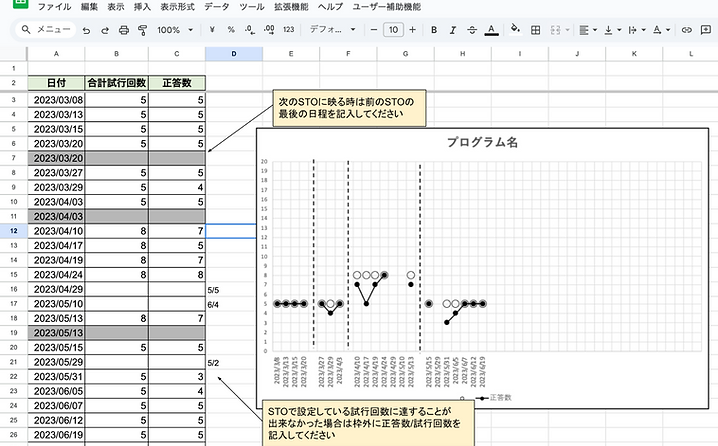Select column A header
The height and width of the screenshot is (446, 718).
(x=56, y=54)
